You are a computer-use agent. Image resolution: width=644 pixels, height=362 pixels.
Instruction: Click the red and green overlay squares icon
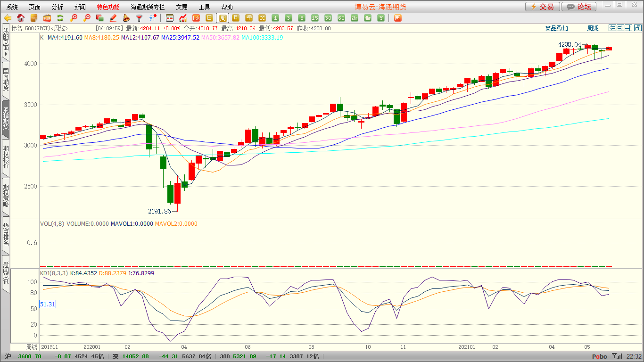[x=100, y=18]
